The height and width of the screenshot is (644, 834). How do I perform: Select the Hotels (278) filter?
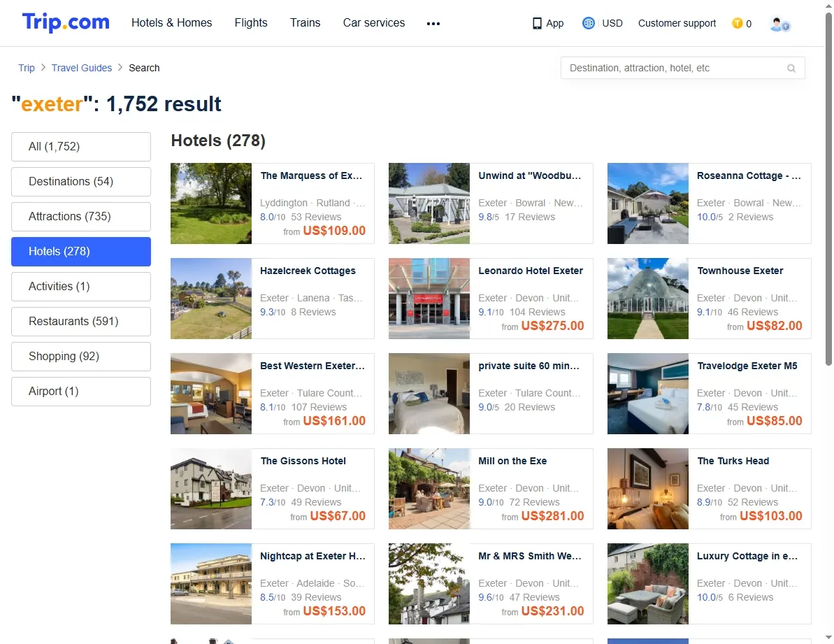point(81,252)
